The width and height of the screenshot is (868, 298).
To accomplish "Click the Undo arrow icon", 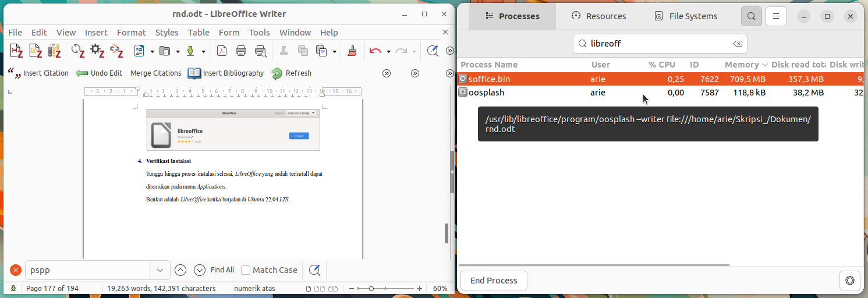I will 375,51.
